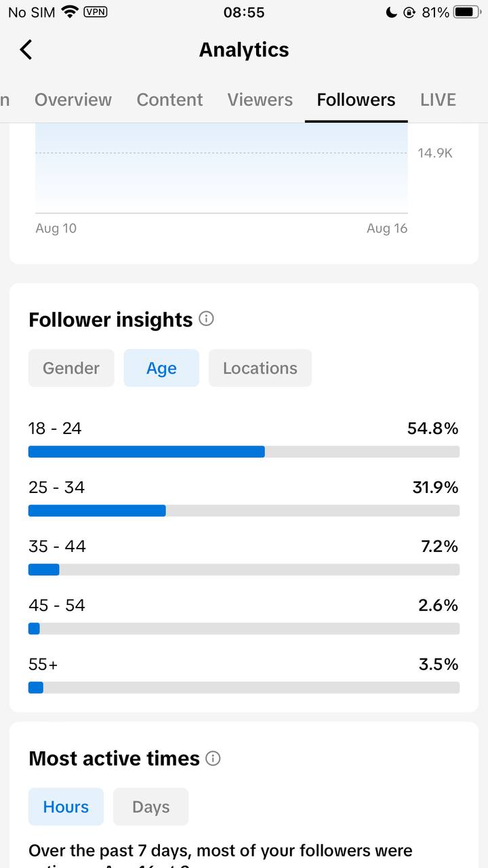Select the Locations filter chip
This screenshot has width=488, height=868.
coord(260,368)
